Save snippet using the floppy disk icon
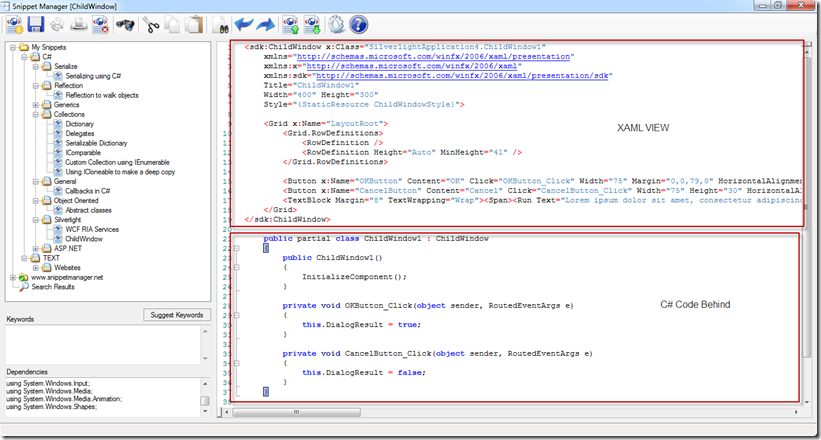 (x=36, y=25)
